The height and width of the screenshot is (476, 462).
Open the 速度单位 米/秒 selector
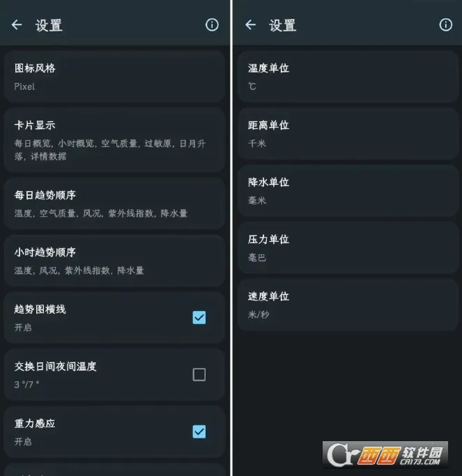point(348,305)
